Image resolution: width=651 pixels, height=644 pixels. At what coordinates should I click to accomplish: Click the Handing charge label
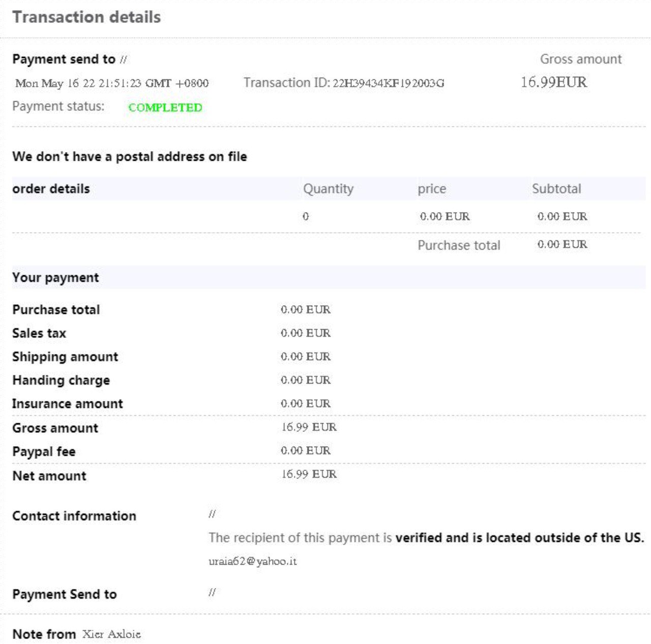point(61,380)
